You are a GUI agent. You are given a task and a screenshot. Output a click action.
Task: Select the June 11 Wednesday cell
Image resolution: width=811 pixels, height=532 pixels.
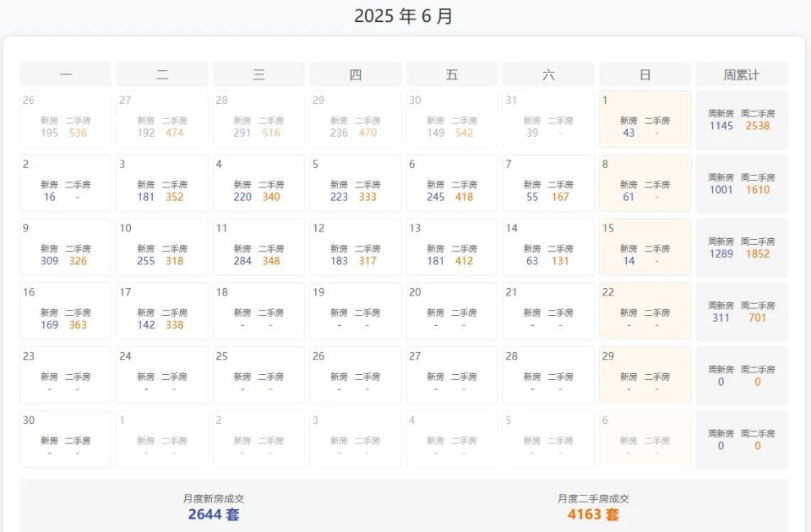[259, 247]
